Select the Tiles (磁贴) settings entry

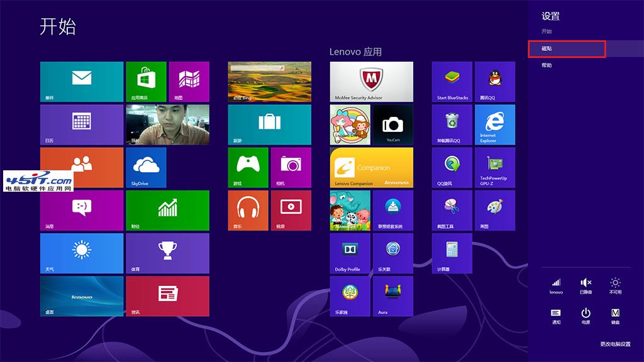pos(567,48)
